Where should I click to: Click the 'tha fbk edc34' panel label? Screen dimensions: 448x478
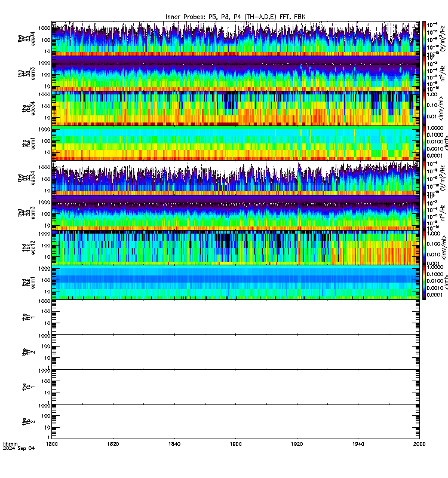tap(29, 108)
